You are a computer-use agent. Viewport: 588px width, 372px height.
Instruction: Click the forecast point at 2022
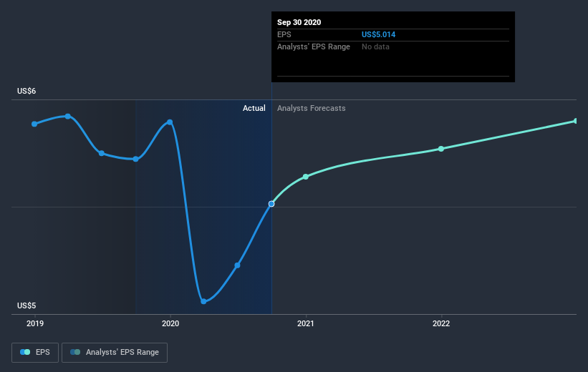click(x=441, y=149)
